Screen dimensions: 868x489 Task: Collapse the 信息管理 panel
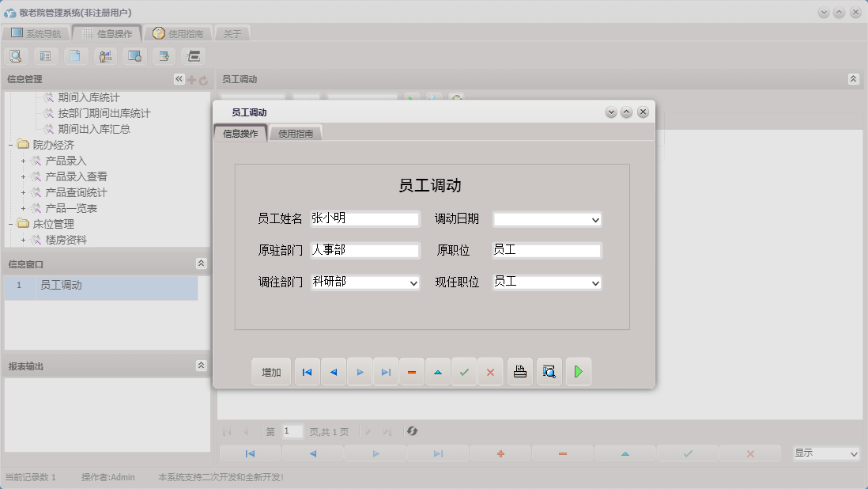(x=178, y=78)
